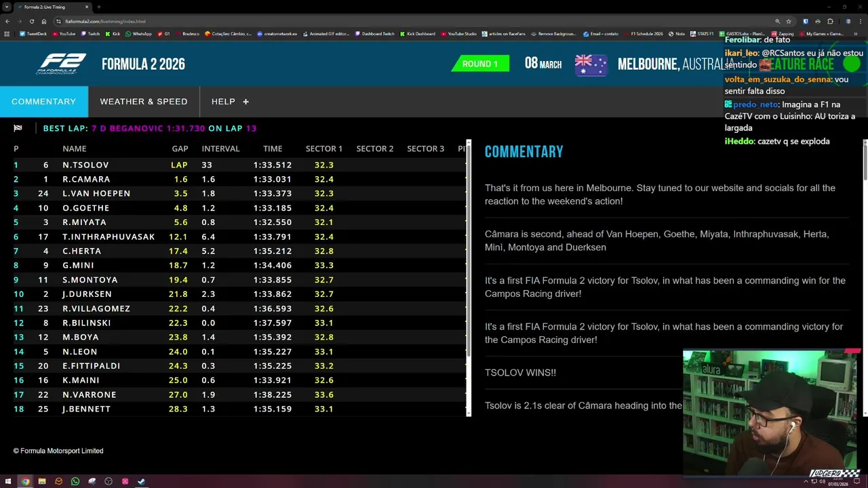Select the R.CAMARA driver name

coord(86,179)
